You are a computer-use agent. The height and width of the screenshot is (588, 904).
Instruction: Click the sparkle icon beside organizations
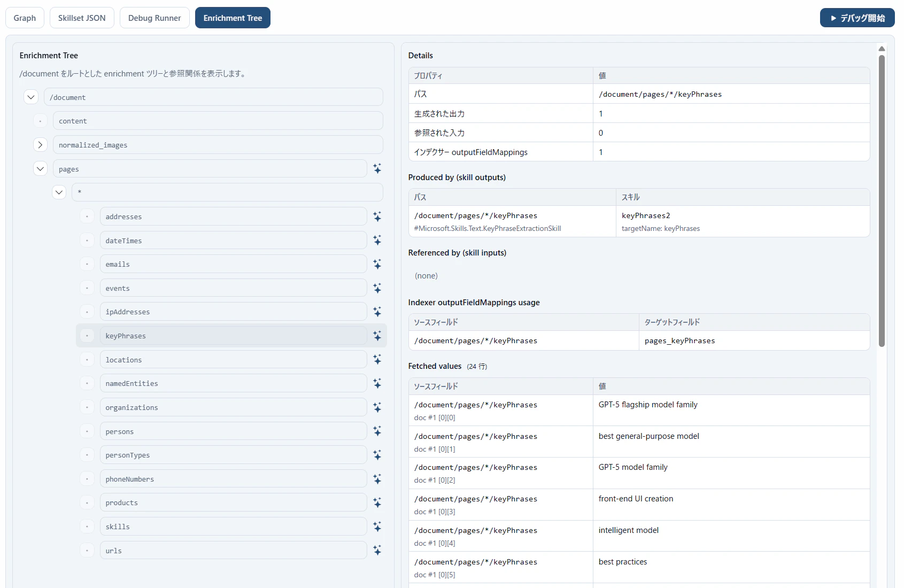click(377, 407)
